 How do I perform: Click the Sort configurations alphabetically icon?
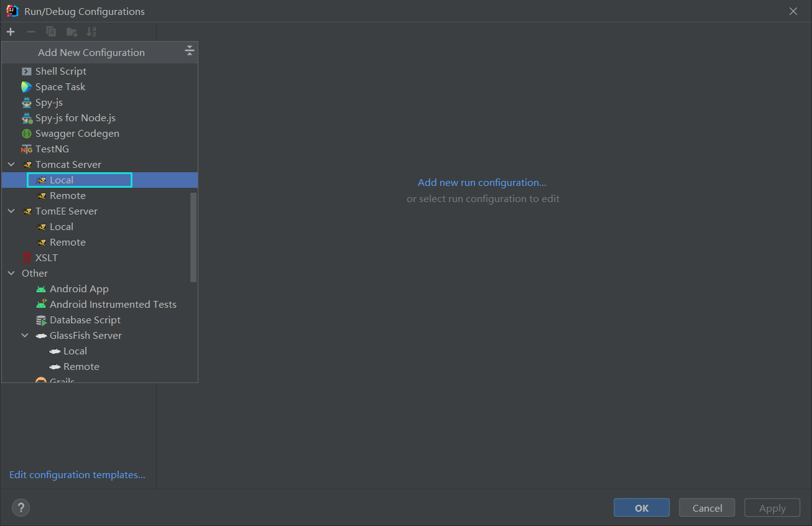click(91, 32)
